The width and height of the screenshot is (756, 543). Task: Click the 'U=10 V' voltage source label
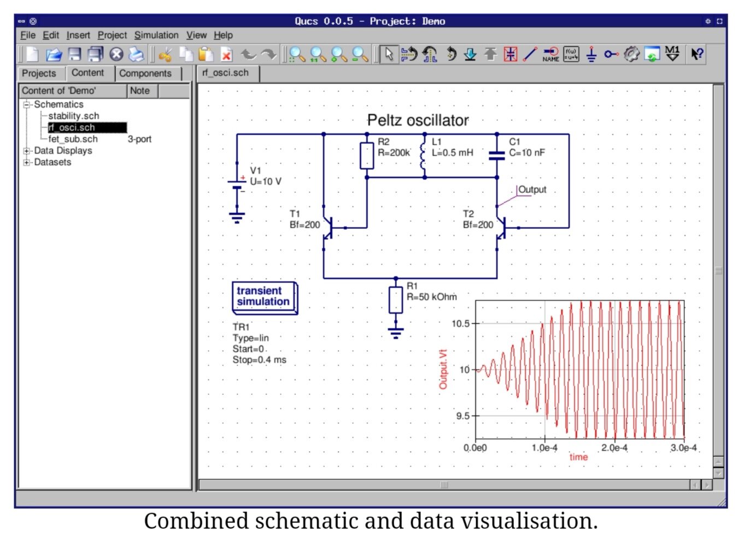click(266, 181)
